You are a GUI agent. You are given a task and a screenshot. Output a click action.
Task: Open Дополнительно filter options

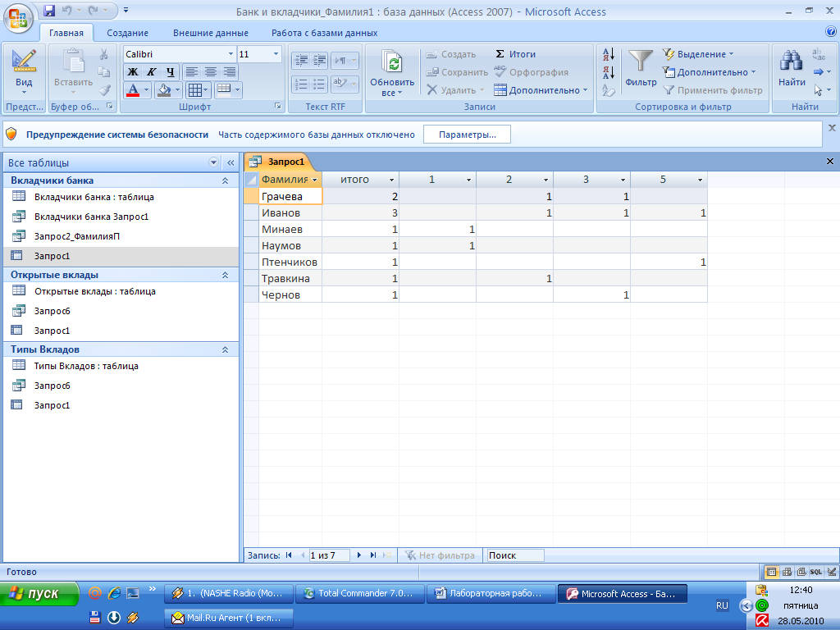(709, 72)
